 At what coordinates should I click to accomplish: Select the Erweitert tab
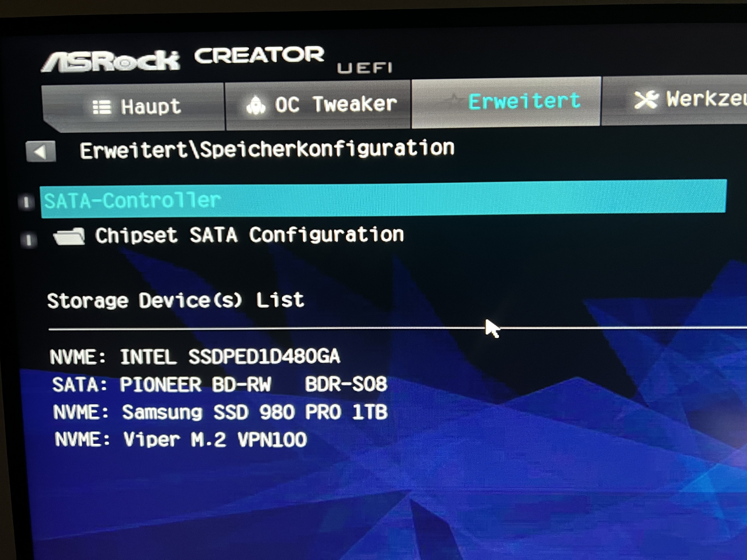(506, 102)
